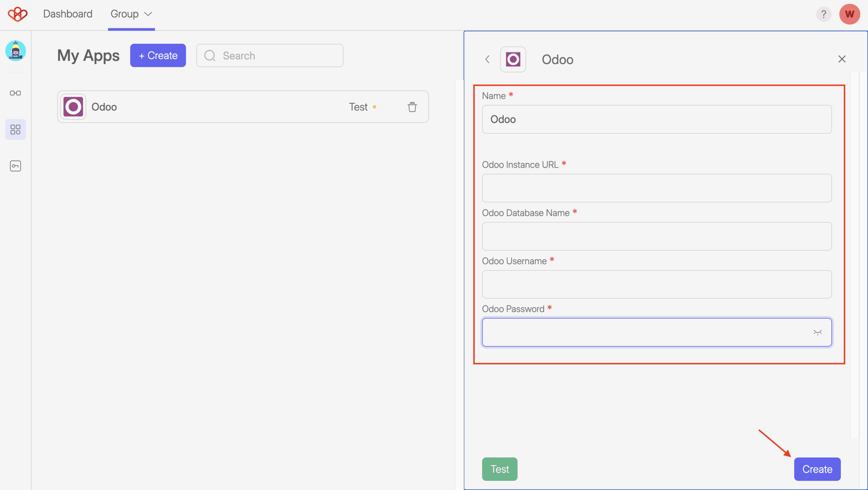This screenshot has width=868, height=490.
Task: Click the Test status label on Odoo row
Action: pyautogui.click(x=358, y=107)
